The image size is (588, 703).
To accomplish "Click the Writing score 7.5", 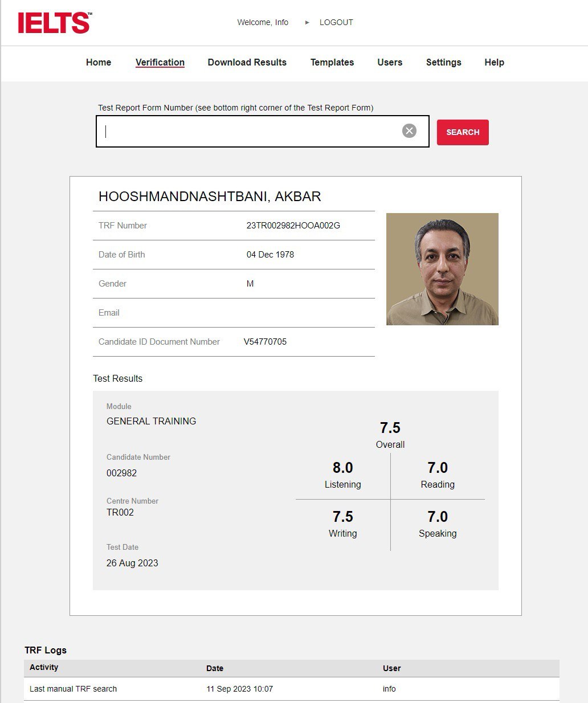I will point(343,517).
